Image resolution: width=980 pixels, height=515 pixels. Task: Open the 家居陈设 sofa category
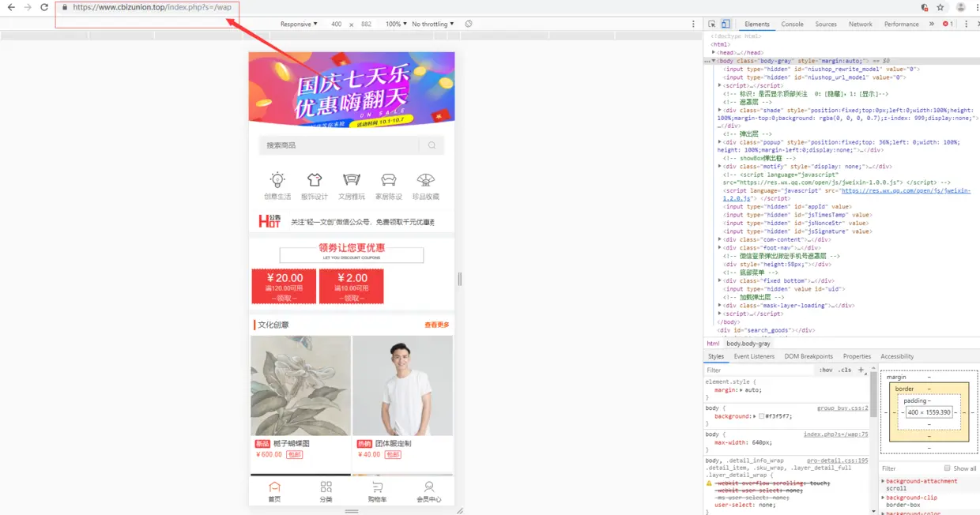pyautogui.click(x=389, y=186)
